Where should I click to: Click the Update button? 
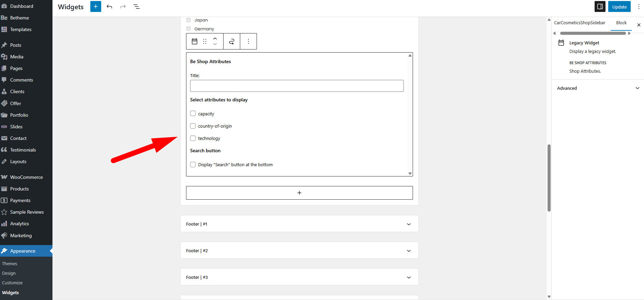[619, 7]
